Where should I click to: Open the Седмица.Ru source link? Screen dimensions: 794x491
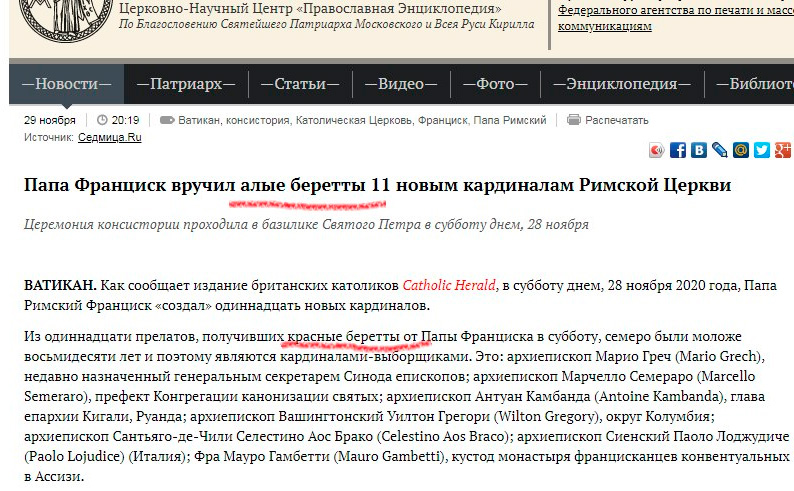(x=110, y=137)
